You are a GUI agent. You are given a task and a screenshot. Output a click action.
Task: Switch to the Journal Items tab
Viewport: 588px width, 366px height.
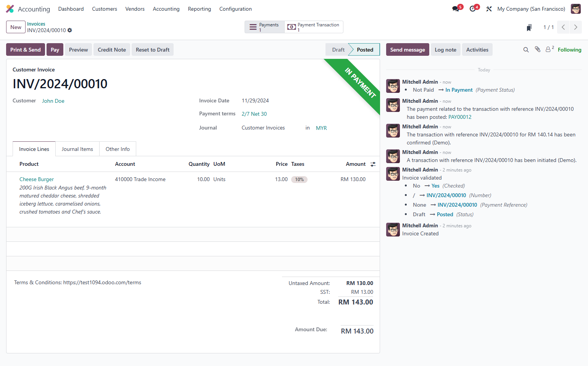tap(77, 149)
